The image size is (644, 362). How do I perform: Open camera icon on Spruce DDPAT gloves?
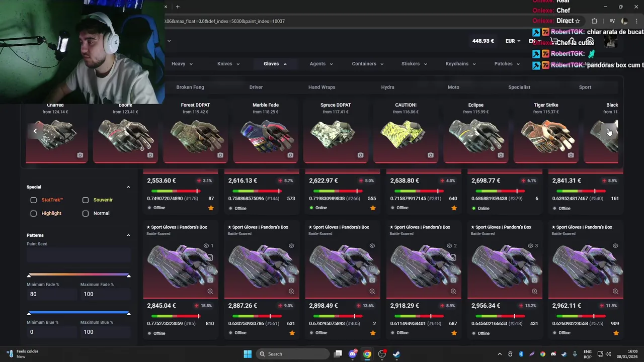pos(360,155)
